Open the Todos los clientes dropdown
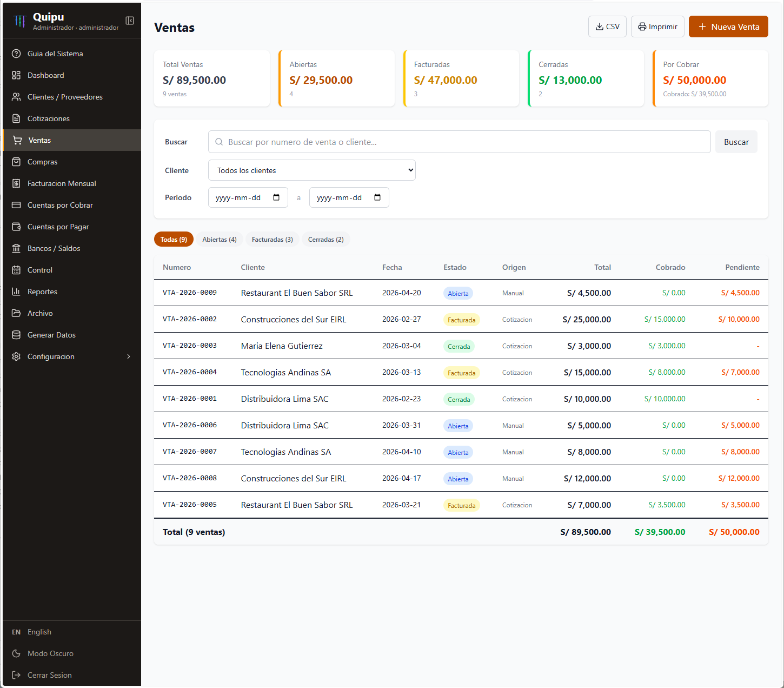The width and height of the screenshot is (784, 688). (312, 170)
